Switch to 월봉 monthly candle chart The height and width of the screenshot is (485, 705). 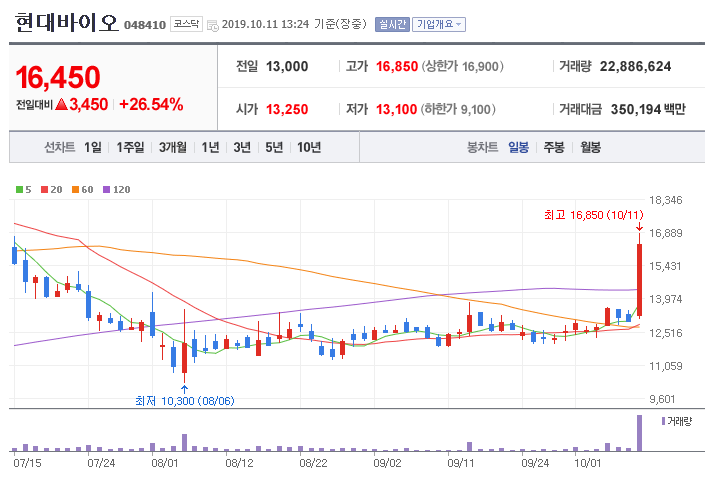[x=590, y=147]
